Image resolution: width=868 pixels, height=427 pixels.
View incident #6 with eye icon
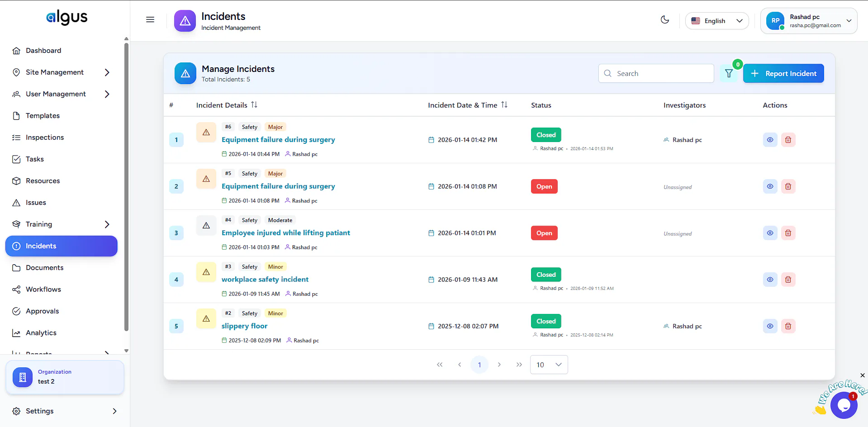770,140
